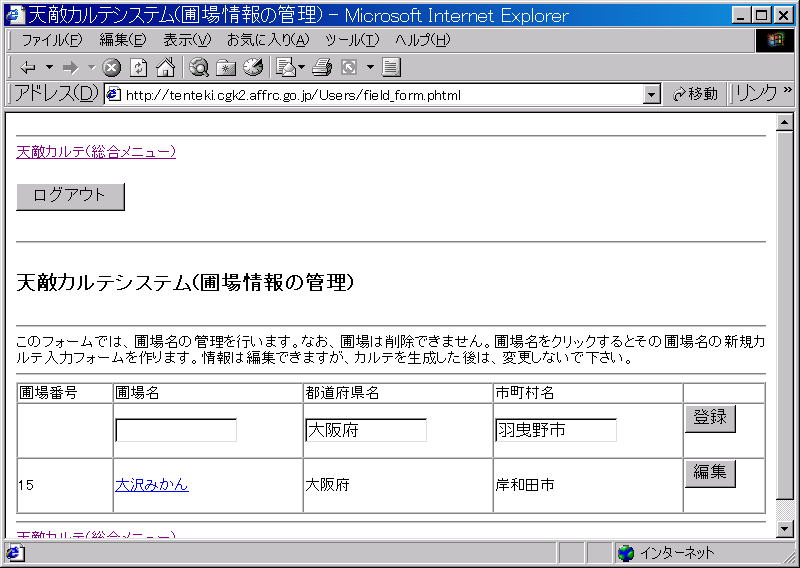Open the Search pane icon
Viewport: 800px width, 568px height.
pos(199,68)
